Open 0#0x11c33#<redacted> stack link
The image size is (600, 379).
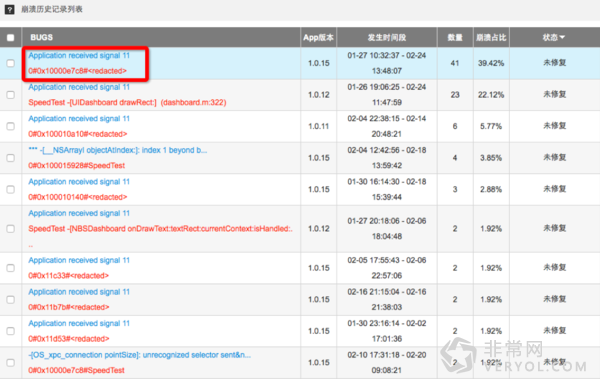click(x=68, y=276)
